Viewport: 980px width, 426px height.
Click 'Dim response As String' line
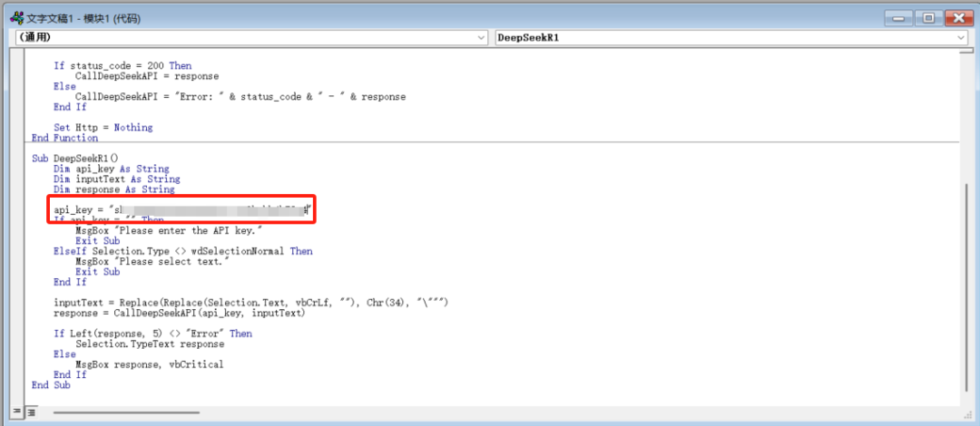(x=114, y=189)
